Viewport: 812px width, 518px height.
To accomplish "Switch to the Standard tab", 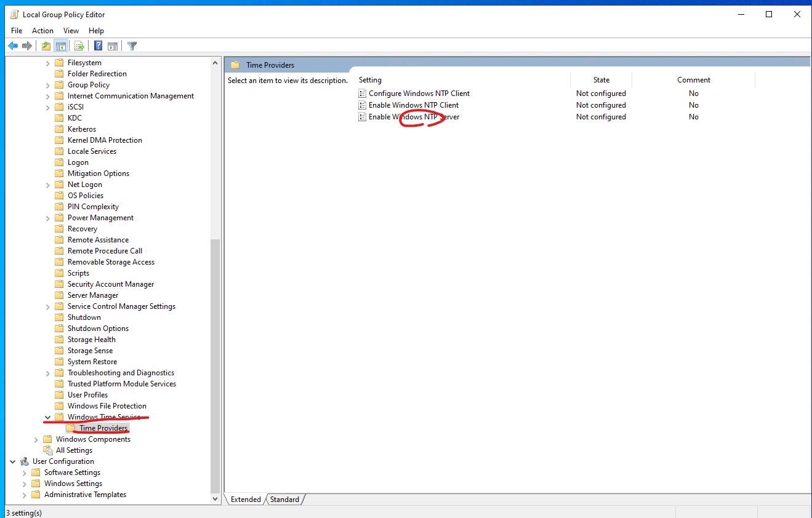I will click(284, 500).
